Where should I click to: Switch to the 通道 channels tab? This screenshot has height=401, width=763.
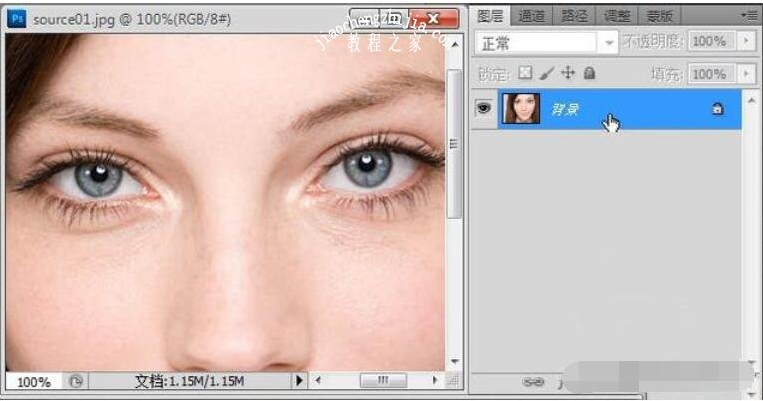(x=531, y=16)
